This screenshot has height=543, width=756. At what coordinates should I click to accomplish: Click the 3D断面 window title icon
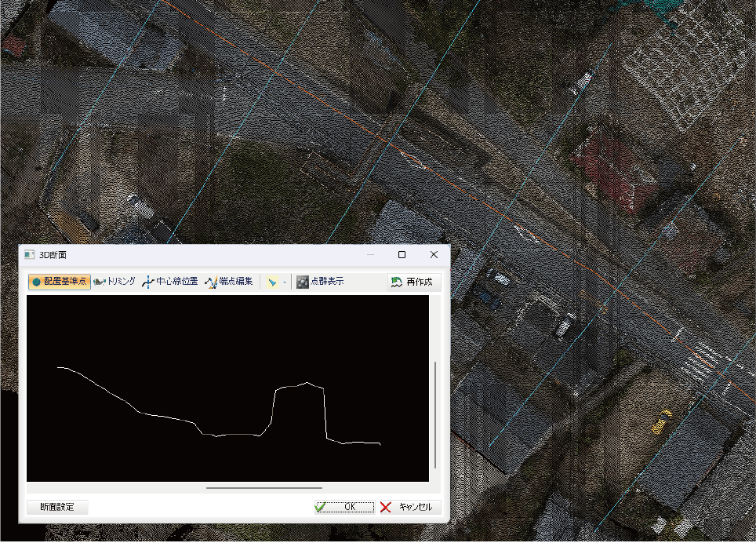tap(30, 254)
